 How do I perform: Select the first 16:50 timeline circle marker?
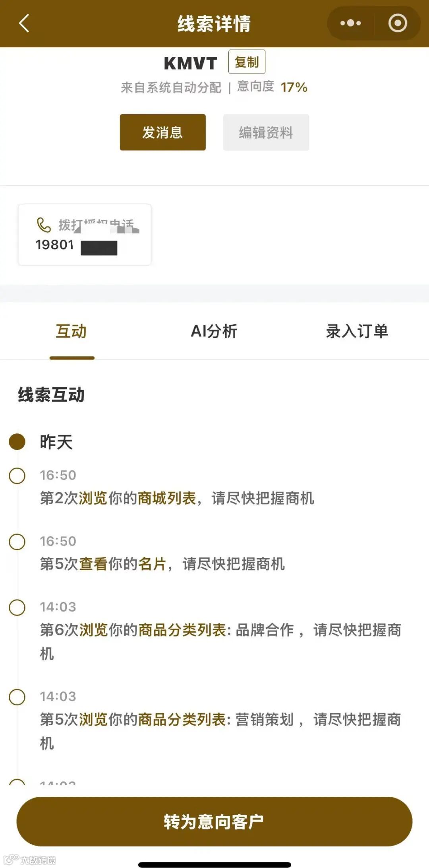17,476
